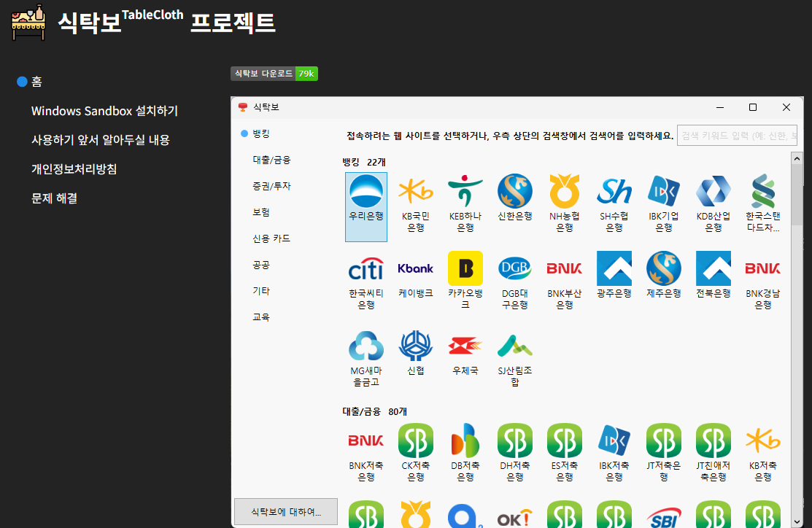Focus the 검색 키워드 입력 search box

(737, 136)
